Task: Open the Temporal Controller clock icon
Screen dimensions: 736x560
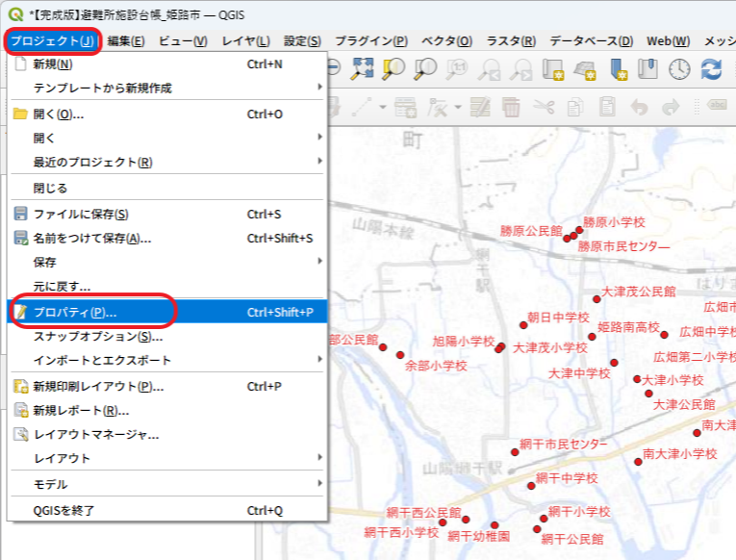Action: [679, 69]
